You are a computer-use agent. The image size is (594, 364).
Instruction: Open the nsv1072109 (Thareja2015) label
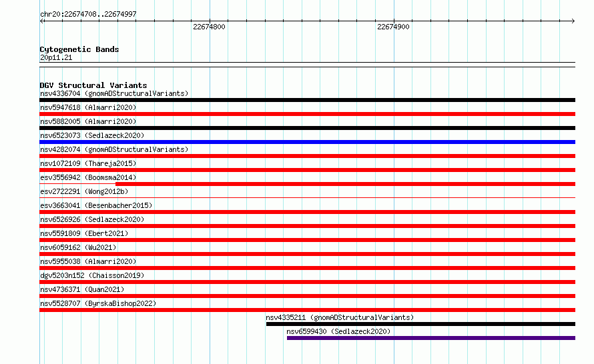(x=88, y=163)
